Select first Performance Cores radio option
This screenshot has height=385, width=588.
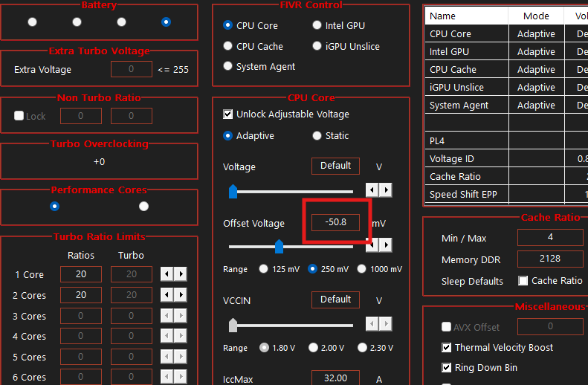click(x=55, y=206)
